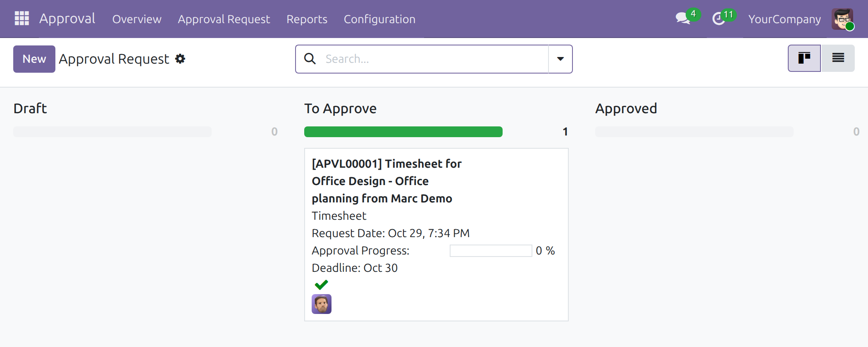868x347 pixels.
Task: Open the Reports menu
Action: [307, 19]
